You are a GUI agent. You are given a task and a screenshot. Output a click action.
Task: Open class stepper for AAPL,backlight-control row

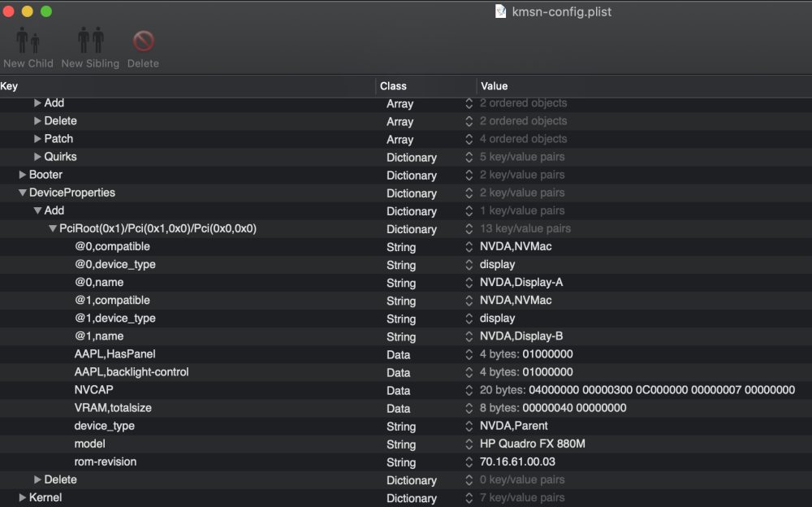(469, 372)
